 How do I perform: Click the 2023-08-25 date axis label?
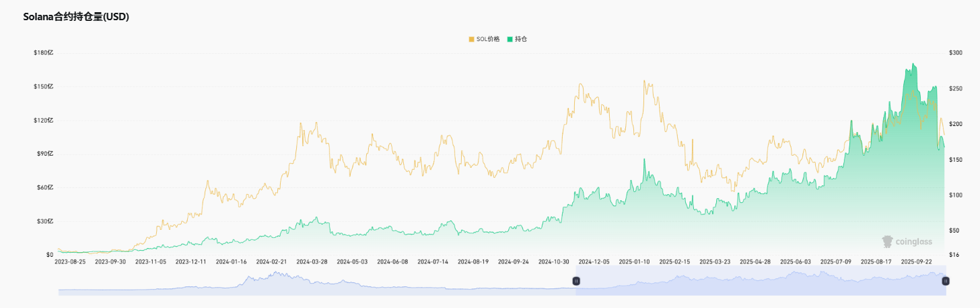click(70, 261)
